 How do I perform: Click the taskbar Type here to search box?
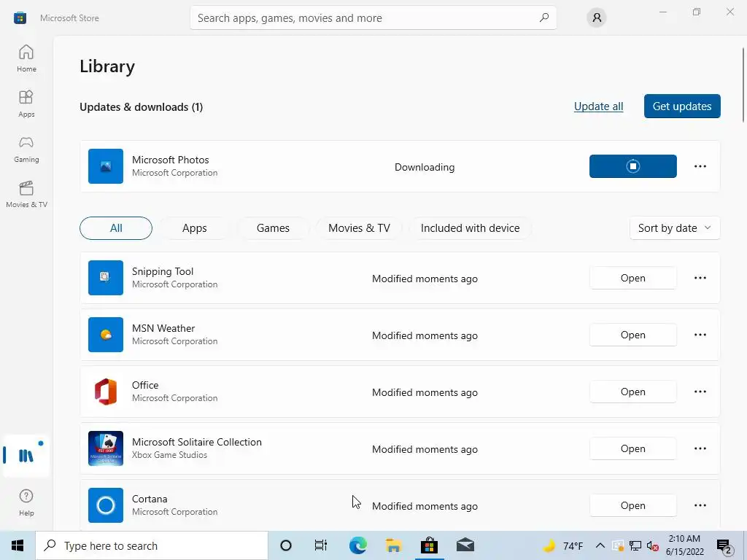[x=152, y=545]
